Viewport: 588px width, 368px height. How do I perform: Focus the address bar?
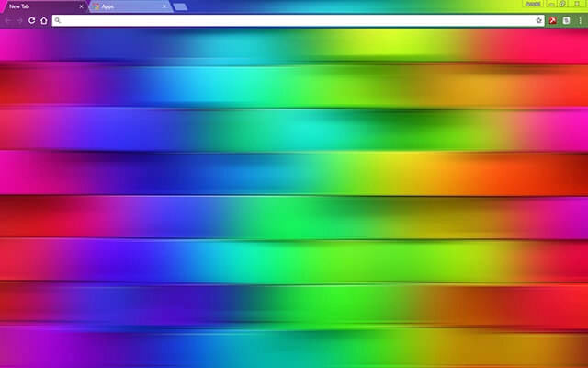298,20
